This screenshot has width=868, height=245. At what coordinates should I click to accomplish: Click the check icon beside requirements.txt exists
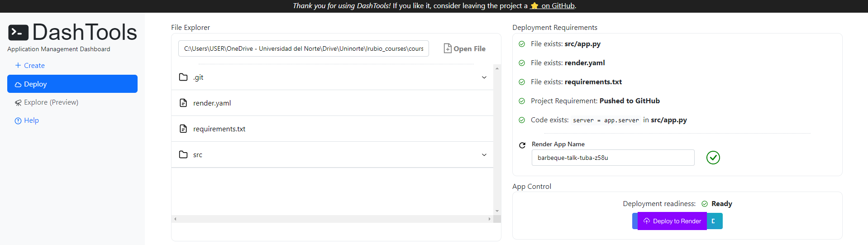point(522,82)
